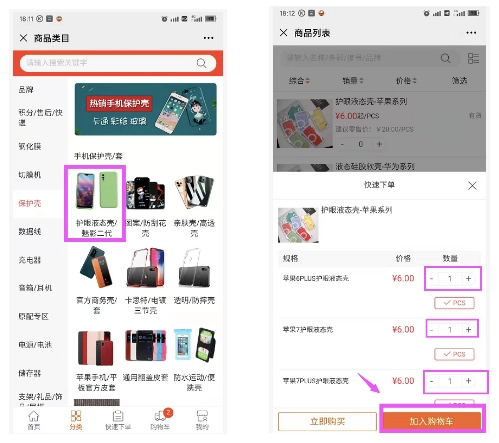The image size is (499, 443).
Task: Sort product list by 综合
Action: pos(299,80)
